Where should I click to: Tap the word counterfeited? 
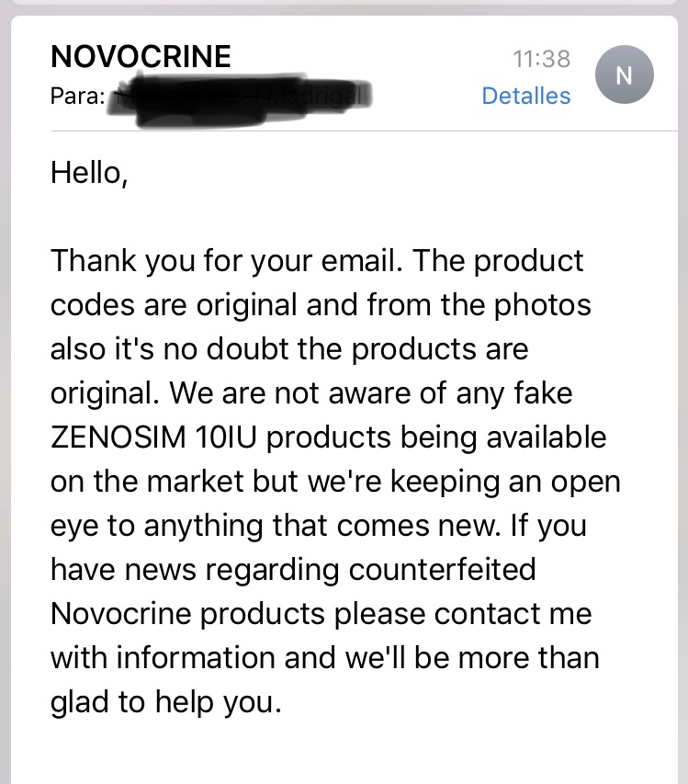442,569
